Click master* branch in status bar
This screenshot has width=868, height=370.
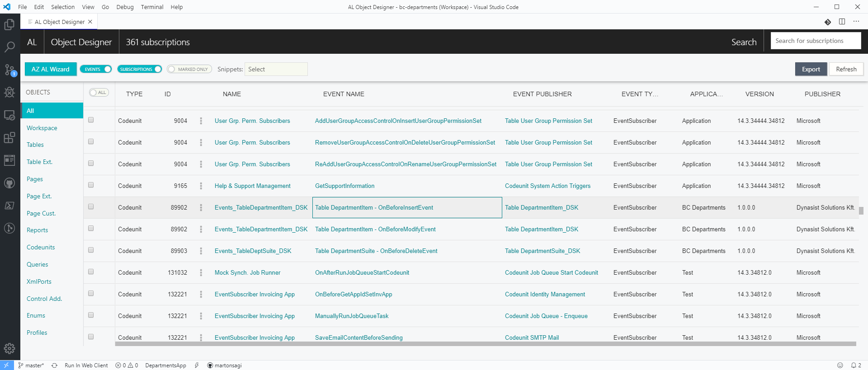coord(31,365)
